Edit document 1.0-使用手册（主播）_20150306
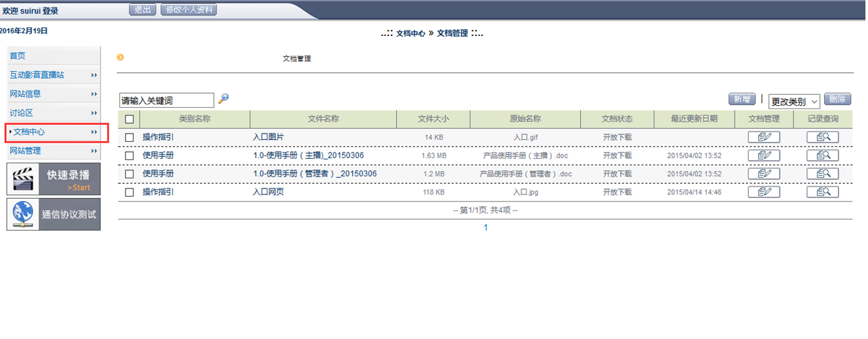868x339 pixels. 764,155
